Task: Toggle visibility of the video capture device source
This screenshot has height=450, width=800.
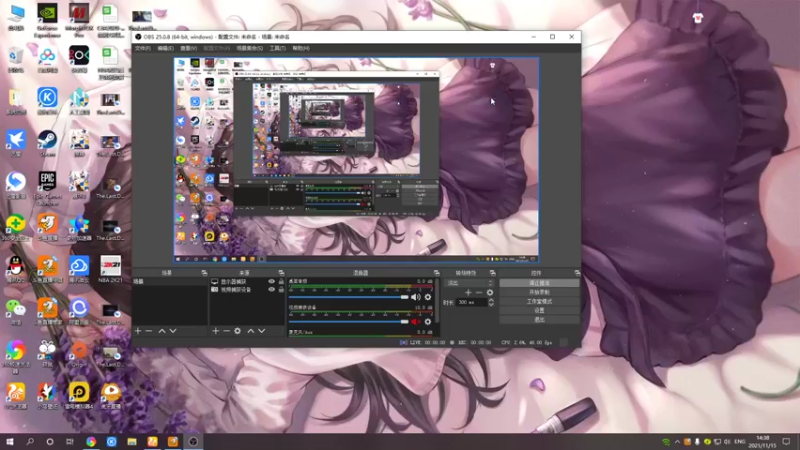Action: (271, 289)
